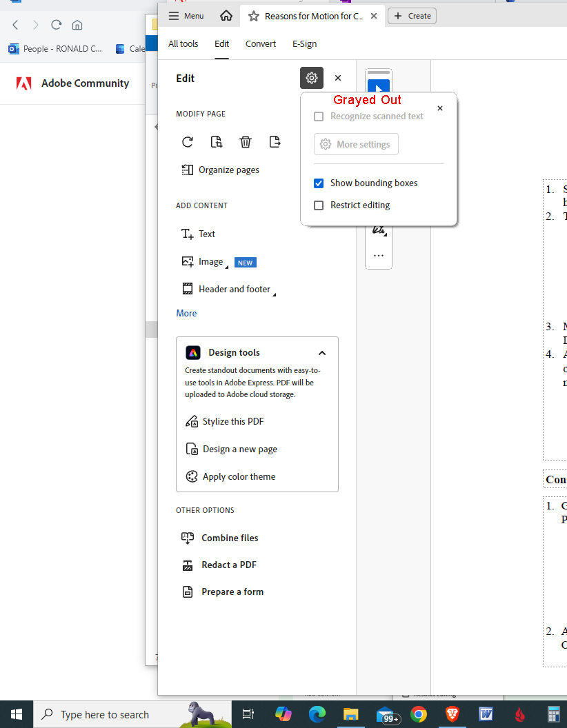
Task: Open Stylize this PDF
Action: [233, 421]
